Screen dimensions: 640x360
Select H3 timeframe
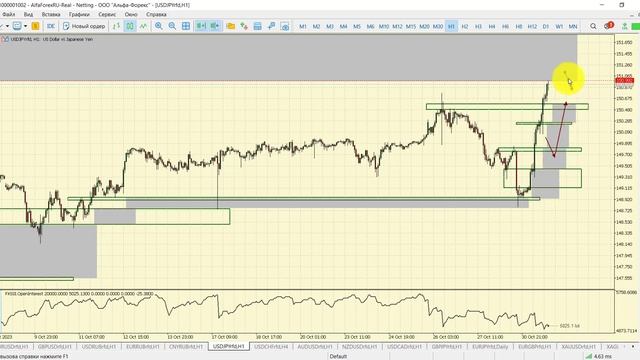478,26
